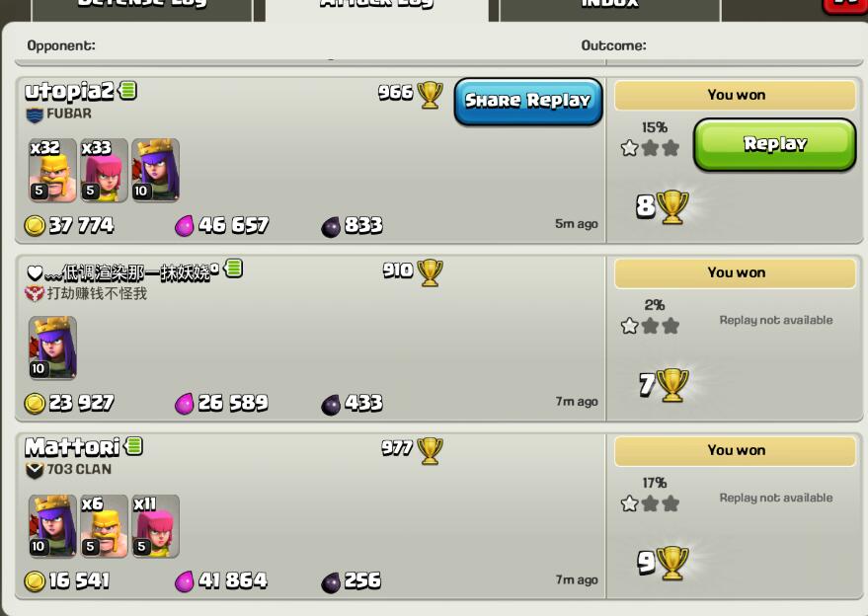
Task: Tap the green badge beside Mattori
Action: coord(133,446)
